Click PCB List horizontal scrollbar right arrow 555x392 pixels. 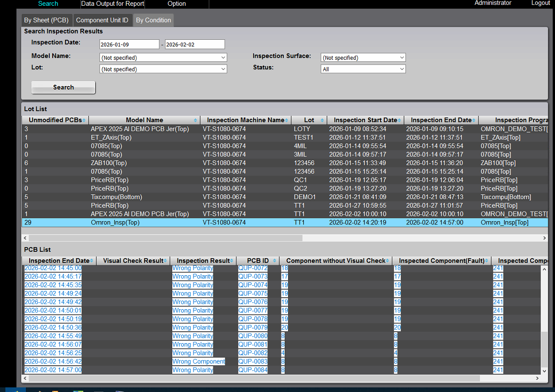tap(537, 378)
